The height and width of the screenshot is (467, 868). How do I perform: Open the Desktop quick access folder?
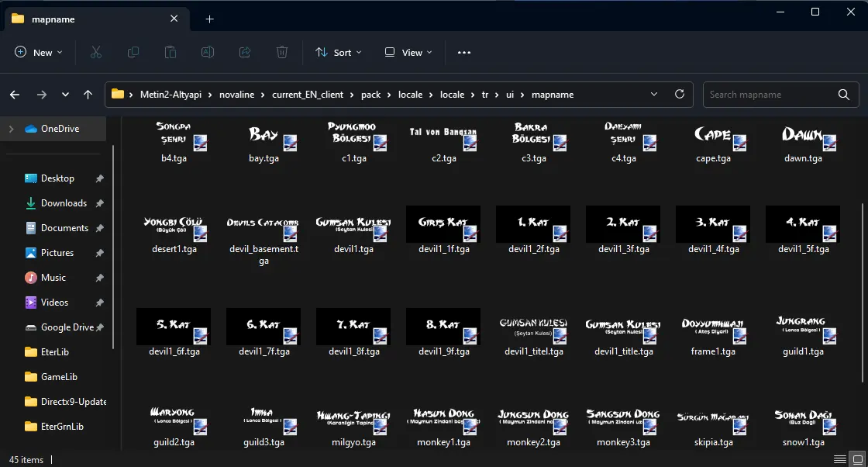(57, 178)
